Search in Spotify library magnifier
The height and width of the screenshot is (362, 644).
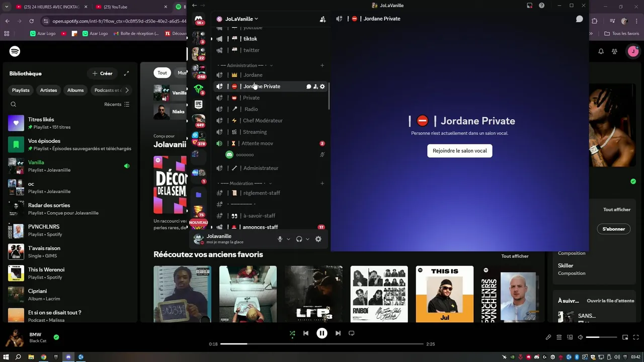pyautogui.click(x=14, y=105)
